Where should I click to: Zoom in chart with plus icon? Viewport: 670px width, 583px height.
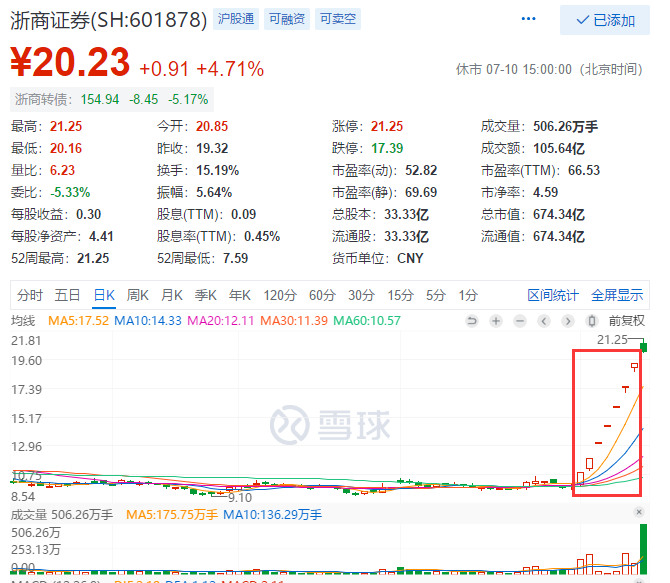pos(496,321)
